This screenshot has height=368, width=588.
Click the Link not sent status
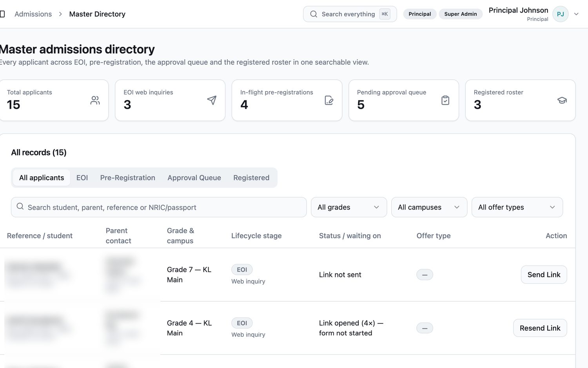coord(340,275)
